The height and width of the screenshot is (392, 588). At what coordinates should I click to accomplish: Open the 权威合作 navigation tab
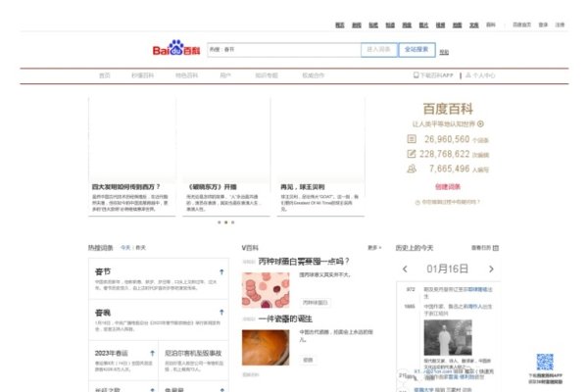click(314, 75)
